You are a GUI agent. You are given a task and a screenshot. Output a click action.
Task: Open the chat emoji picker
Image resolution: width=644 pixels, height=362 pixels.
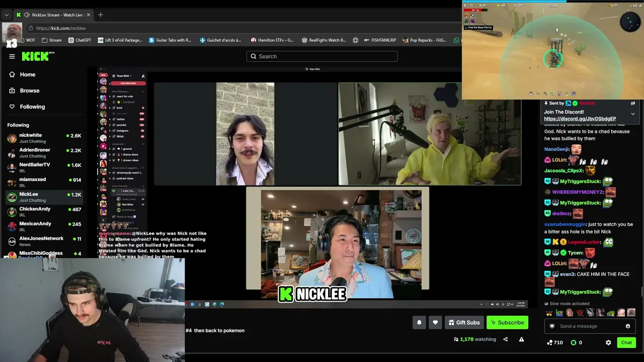[627, 326]
